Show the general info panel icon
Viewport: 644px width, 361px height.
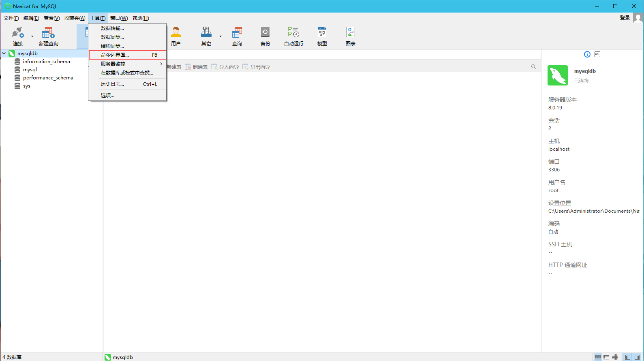tap(587, 54)
